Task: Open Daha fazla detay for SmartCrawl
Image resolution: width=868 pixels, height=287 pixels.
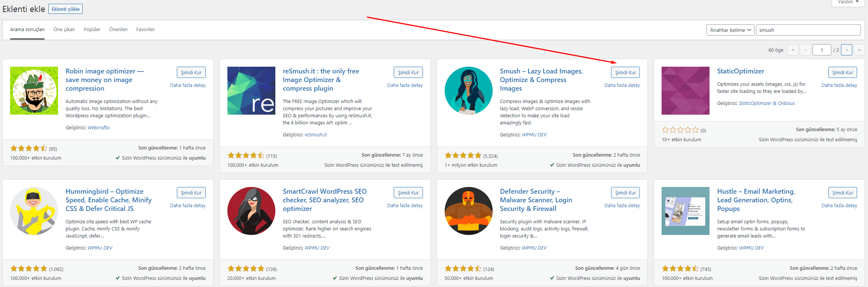Action: [405, 206]
